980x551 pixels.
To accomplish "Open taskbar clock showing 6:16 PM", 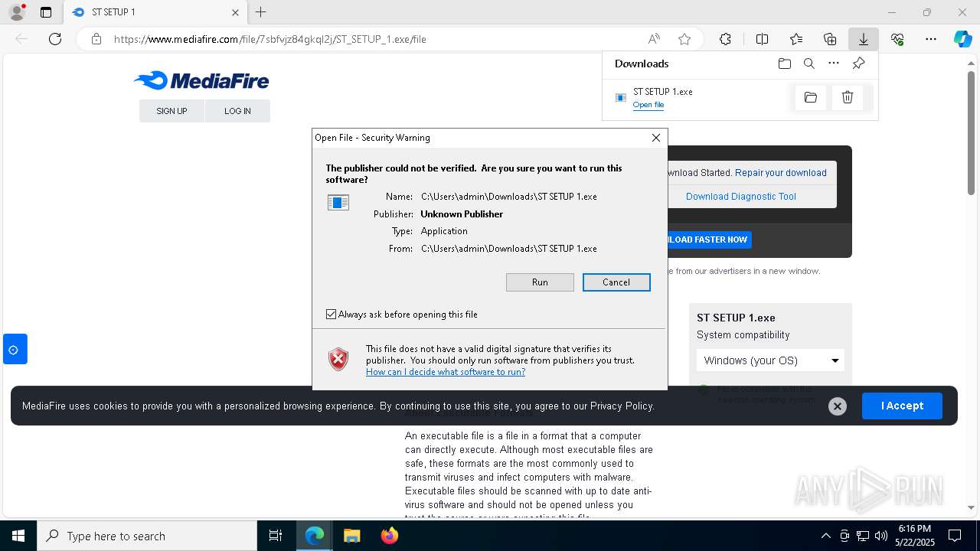I will 915,536.
